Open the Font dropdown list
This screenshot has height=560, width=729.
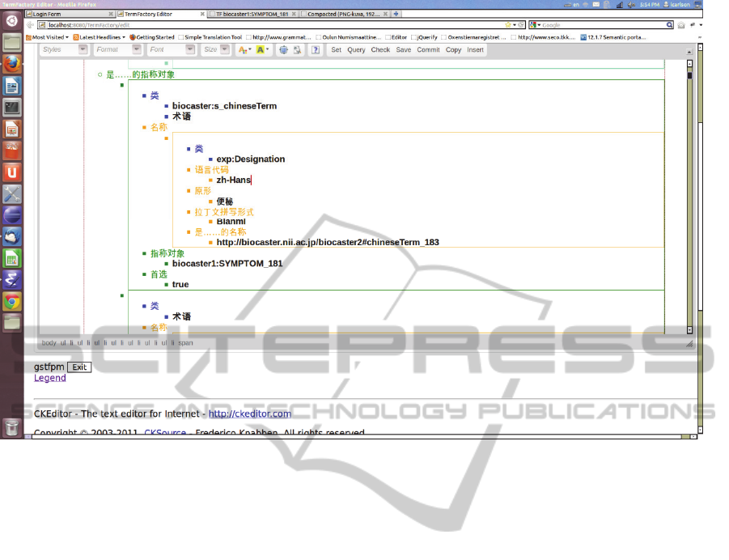172,50
